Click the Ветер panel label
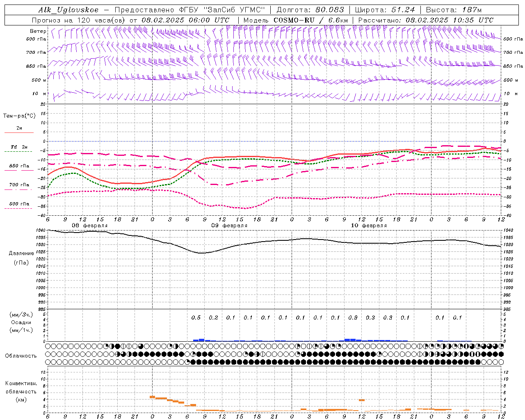Viewport: 525px width, 420px height. click(x=38, y=31)
